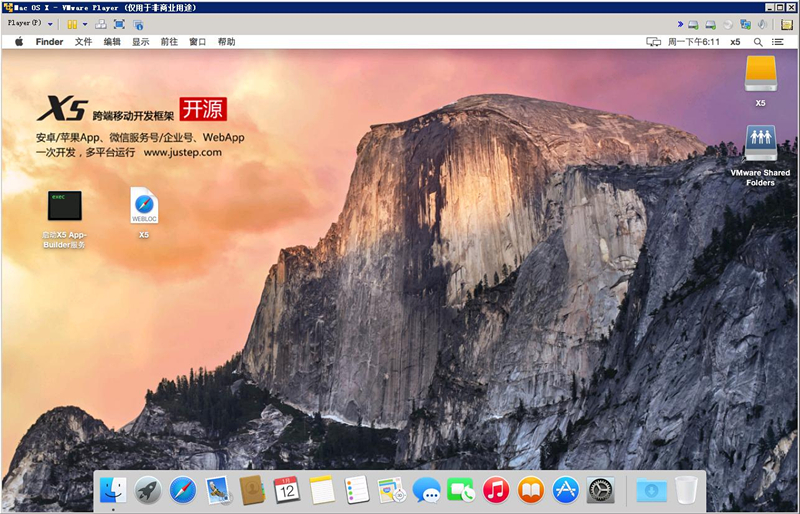Viewport: 800px width, 514px height.
Task: Click the second hard disk device icon
Action: [710, 24]
